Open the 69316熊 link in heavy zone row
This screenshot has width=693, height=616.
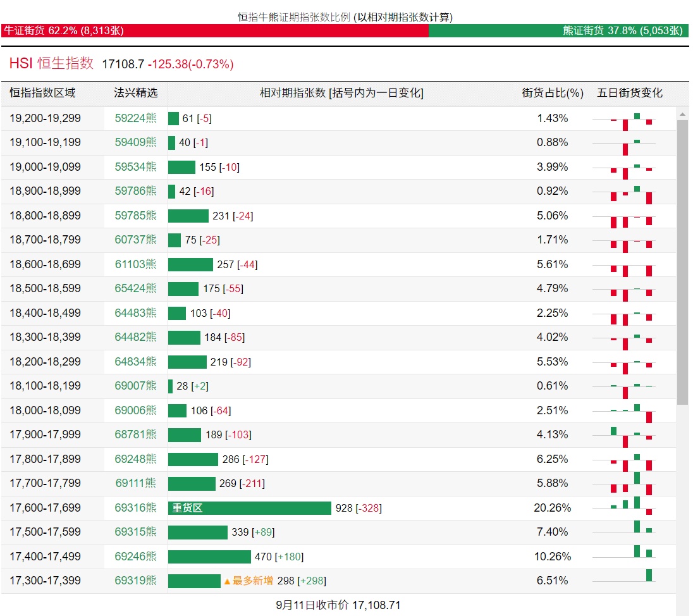135,508
